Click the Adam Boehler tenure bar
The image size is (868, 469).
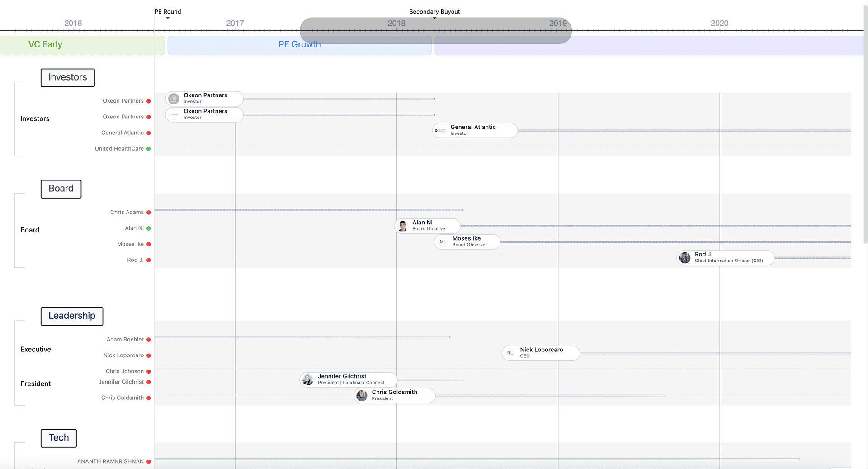[x=302, y=337]
